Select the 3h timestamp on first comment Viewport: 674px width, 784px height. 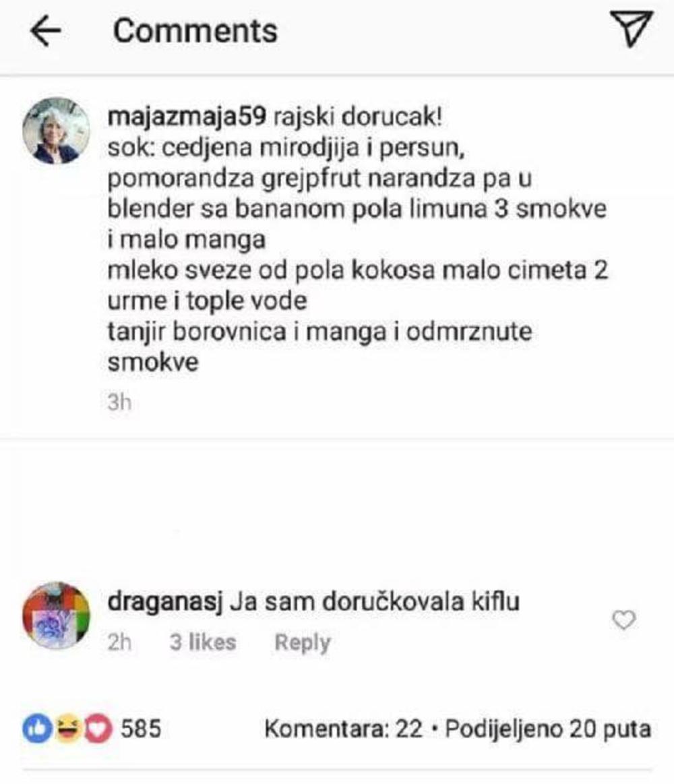(x=119, y=402)
